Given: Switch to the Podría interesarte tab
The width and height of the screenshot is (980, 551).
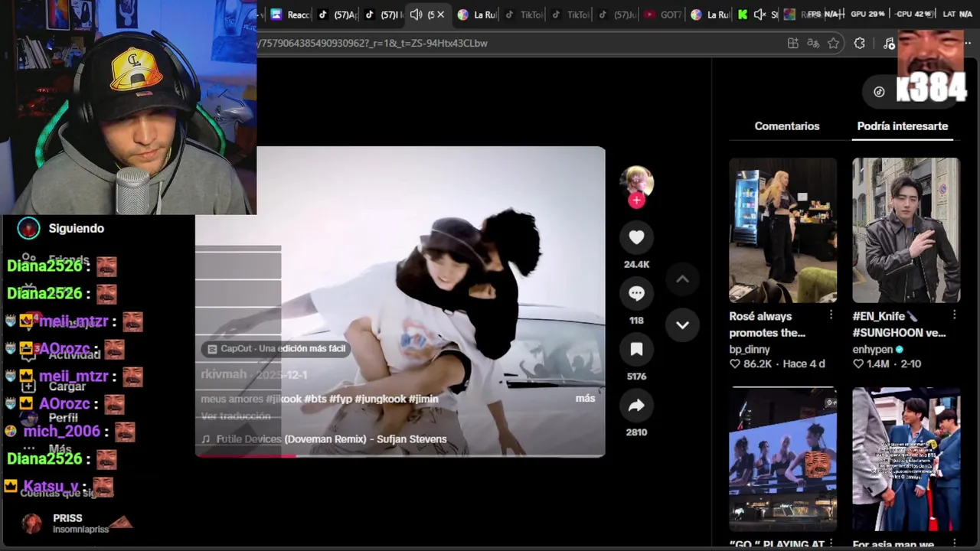Looking at the screenshot, I should pyautogui.click(x=902, y=126).
